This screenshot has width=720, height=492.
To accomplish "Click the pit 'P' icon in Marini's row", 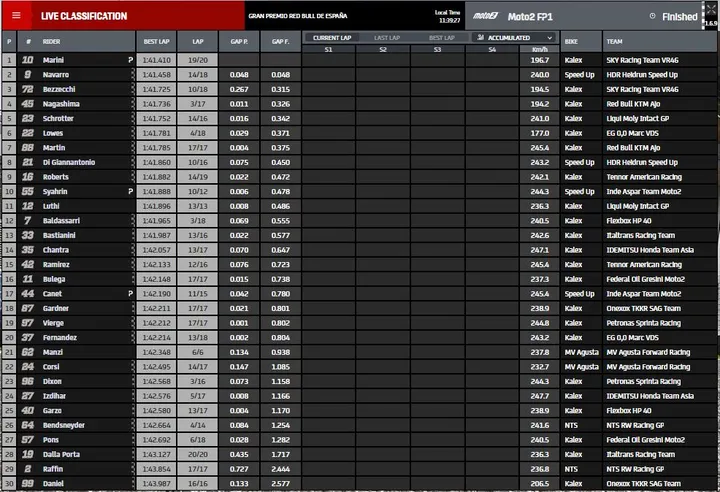I will (130, 60).
